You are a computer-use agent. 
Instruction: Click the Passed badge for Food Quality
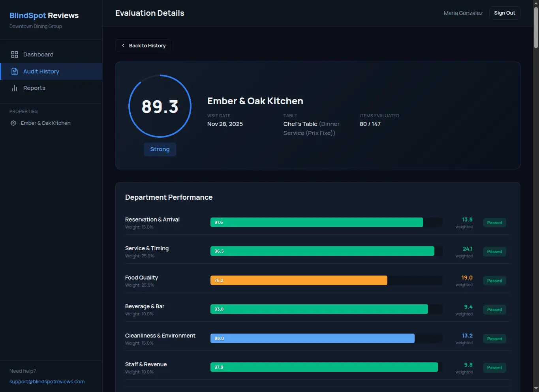tap(494, 281)
